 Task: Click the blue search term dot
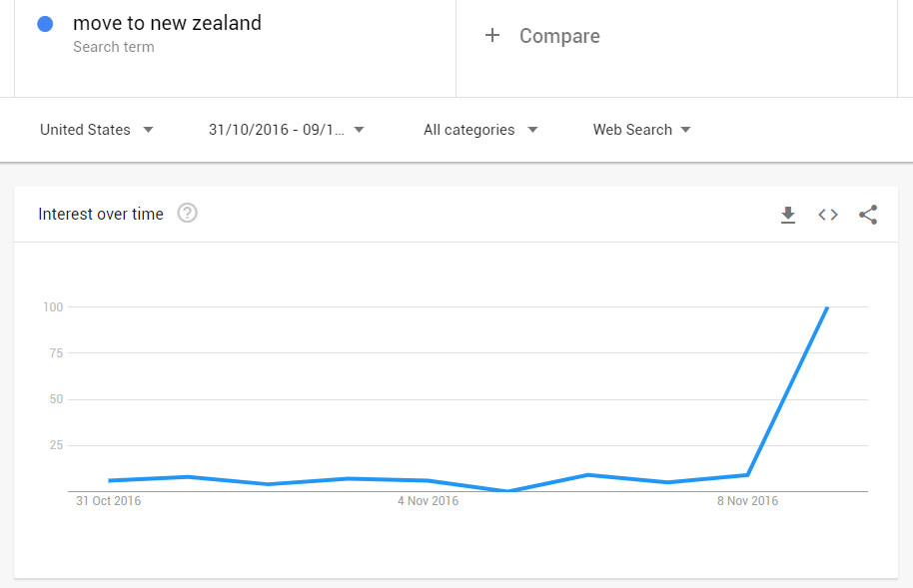click(45, 24)
